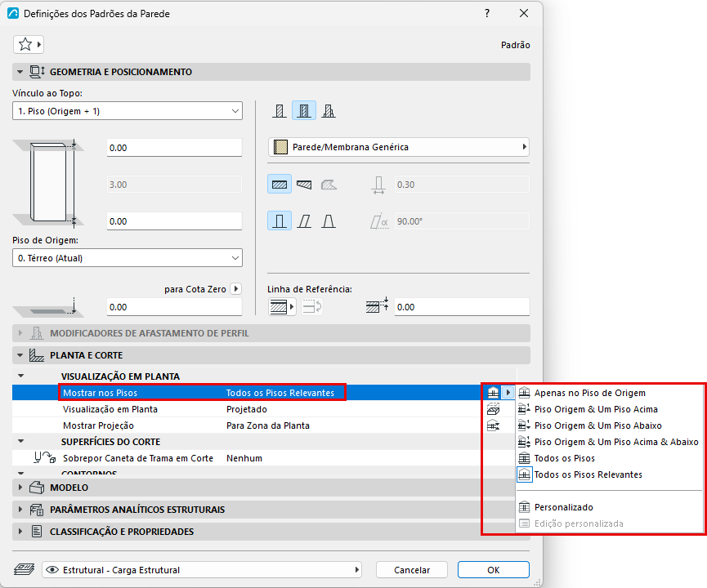The height and width of the screenshot is (588, 707).
Task: Choose Todos os Pisos menu option
Action: click(x=564, y=458)
